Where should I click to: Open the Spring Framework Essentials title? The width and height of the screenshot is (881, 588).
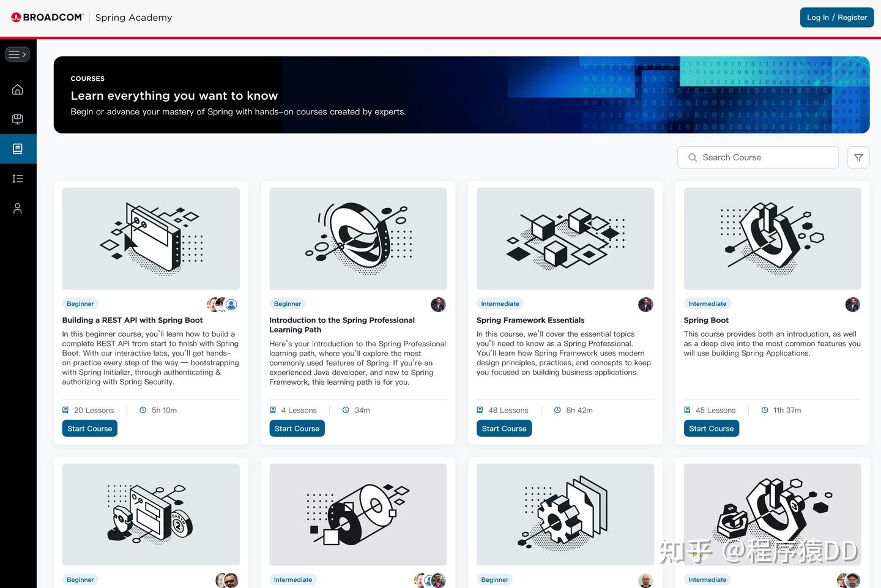(x=530, y=320)
